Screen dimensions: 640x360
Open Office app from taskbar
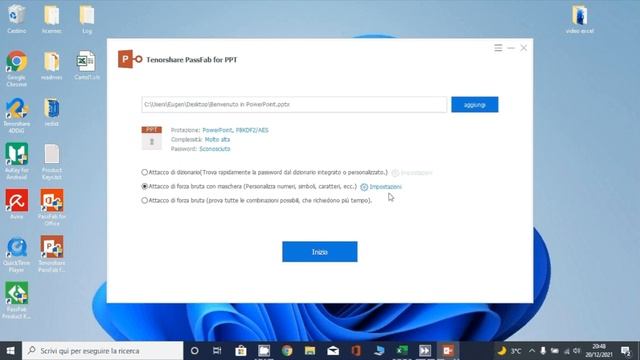coord(356,351)
